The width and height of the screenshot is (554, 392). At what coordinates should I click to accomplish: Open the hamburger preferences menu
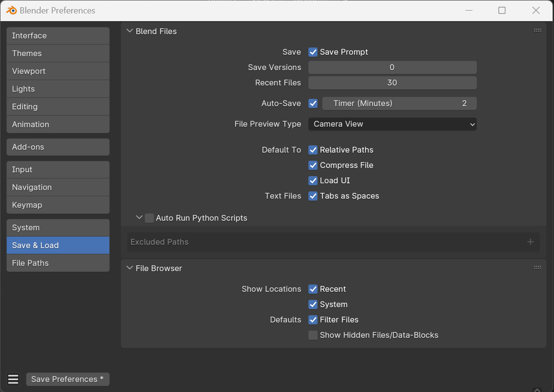point(13,379)
